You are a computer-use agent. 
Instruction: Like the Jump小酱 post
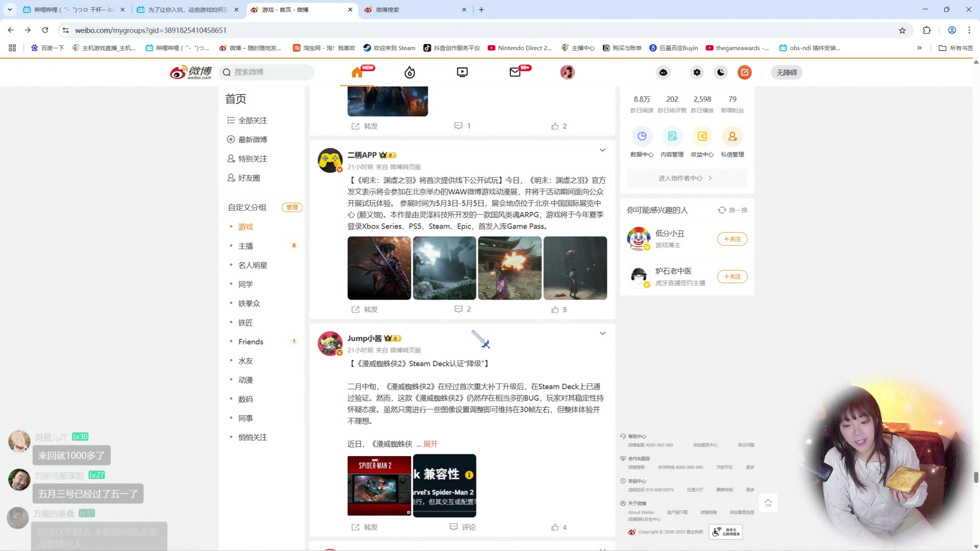(559, 527)
